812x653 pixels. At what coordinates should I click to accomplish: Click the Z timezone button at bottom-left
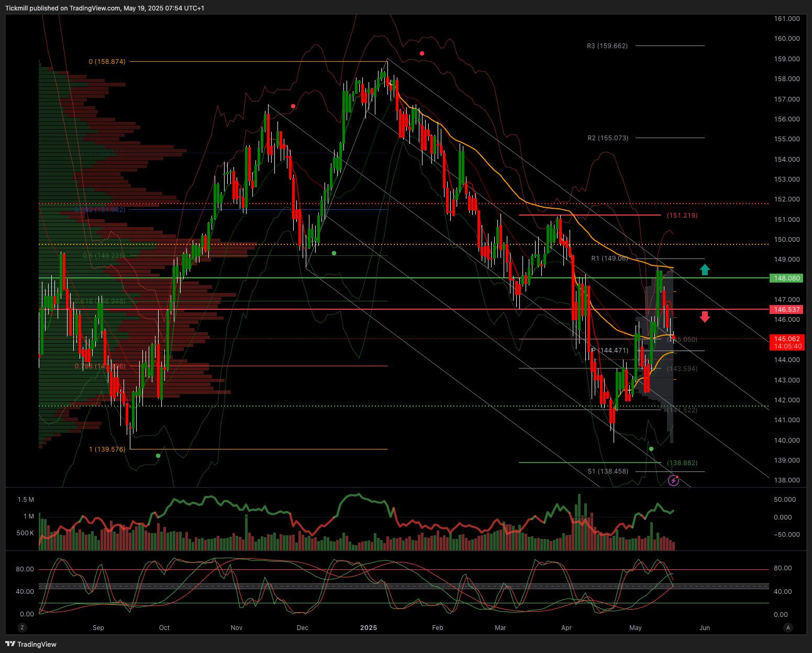pos(22,627)
